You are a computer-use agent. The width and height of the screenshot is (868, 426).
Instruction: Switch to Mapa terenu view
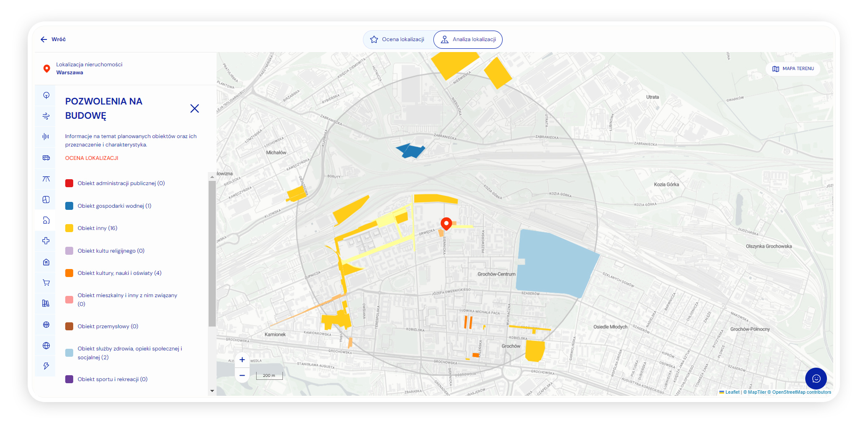(793, 69)
